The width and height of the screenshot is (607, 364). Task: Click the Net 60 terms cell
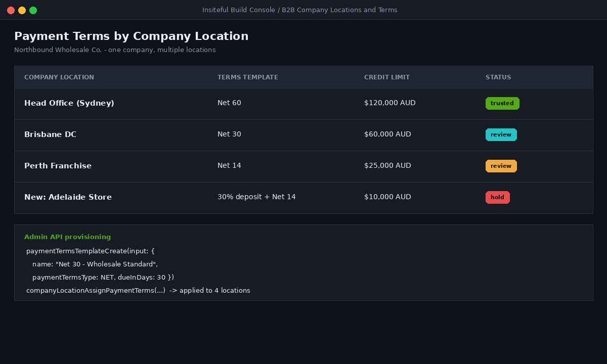point(229,103)
